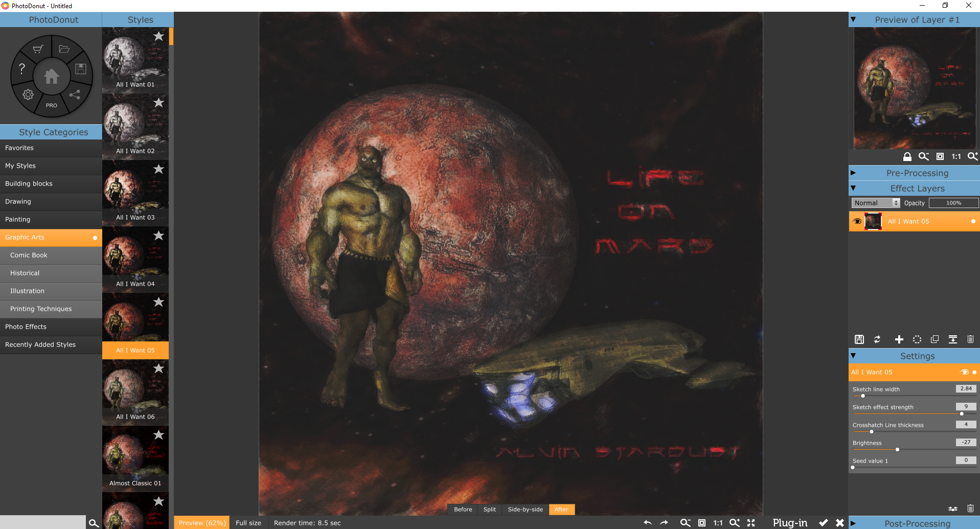
Task: Switch to the Split view
Action: point(490,509)
